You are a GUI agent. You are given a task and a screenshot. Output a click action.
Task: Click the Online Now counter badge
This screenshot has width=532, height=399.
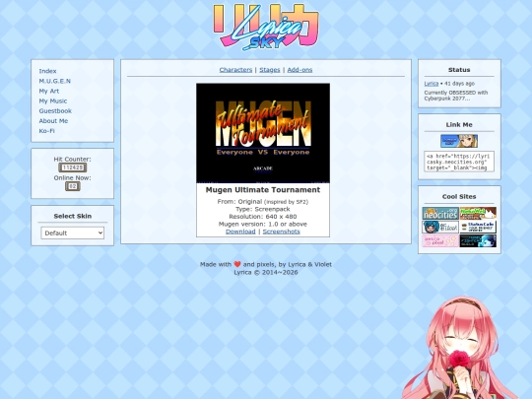pos(73,186)
